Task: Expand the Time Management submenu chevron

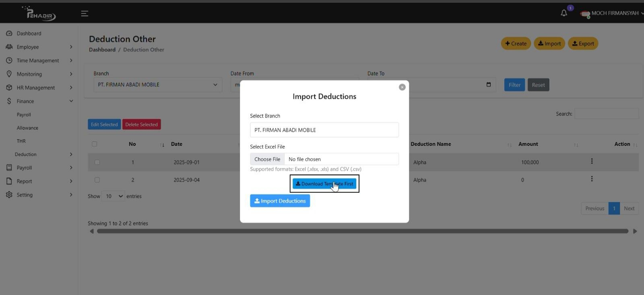Action: [x=71, y=60]
